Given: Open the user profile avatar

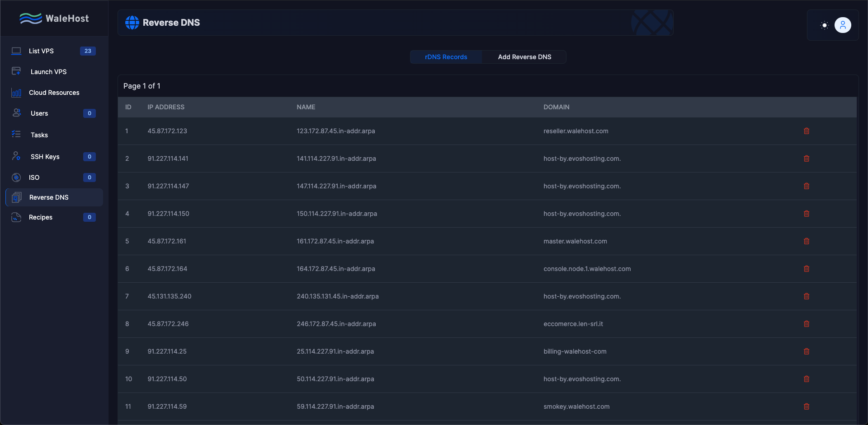Looking at the screenshot, I should point(843,25).
